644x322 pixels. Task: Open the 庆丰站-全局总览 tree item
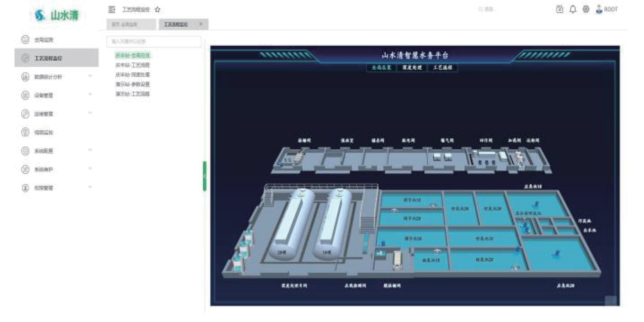coord(133,56)
